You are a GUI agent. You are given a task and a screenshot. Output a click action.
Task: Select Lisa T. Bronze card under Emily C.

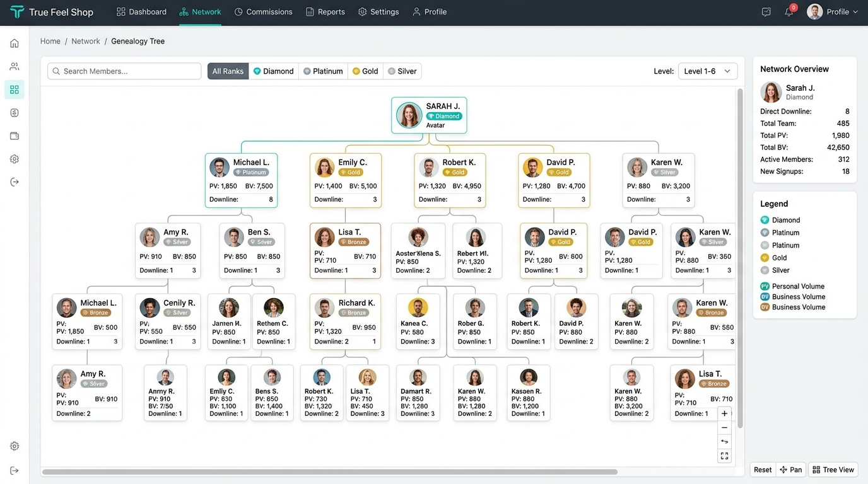(x=345, y=250)
